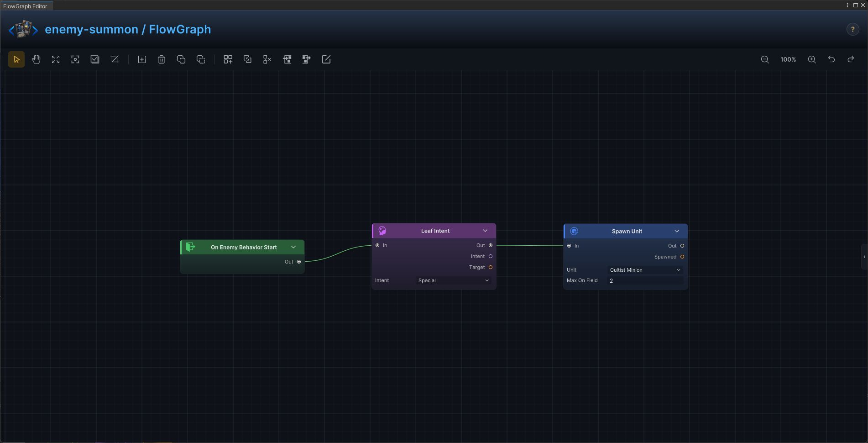The height and width of the screenshot is (443, 868).
Task: Click the edit pencil-square icon
Action: (x=326, y=59)
